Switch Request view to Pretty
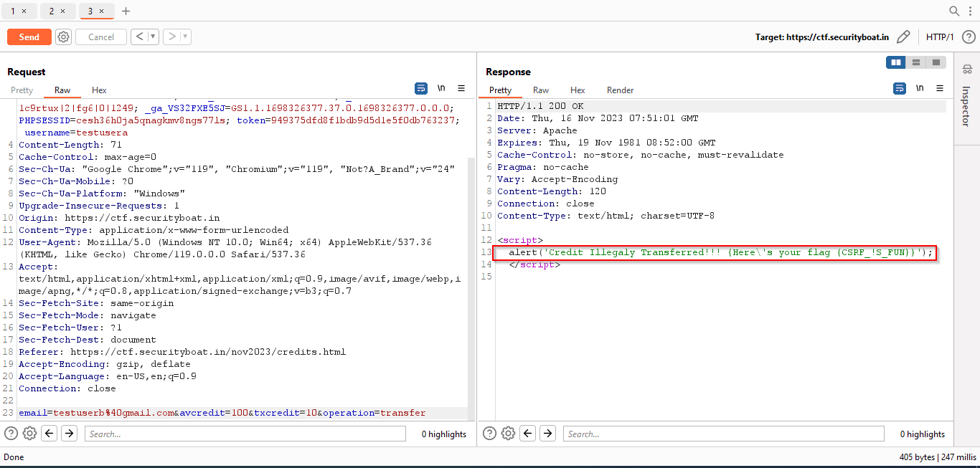The image size is (980, 468). coord(22,90)
